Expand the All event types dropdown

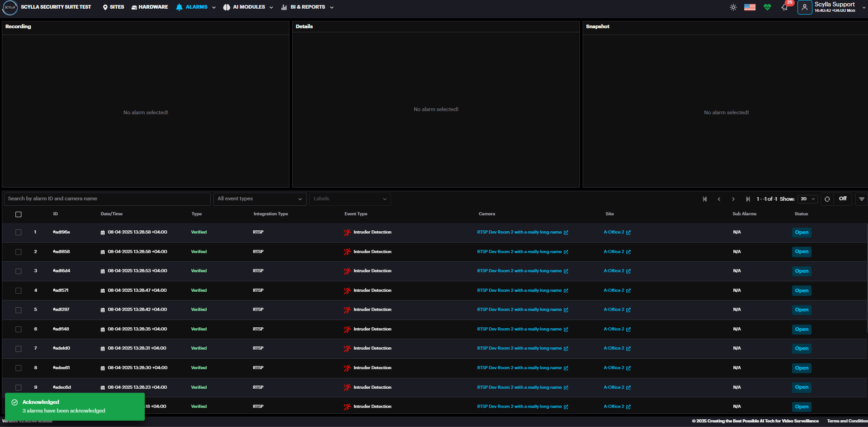(x=259, y=199)
